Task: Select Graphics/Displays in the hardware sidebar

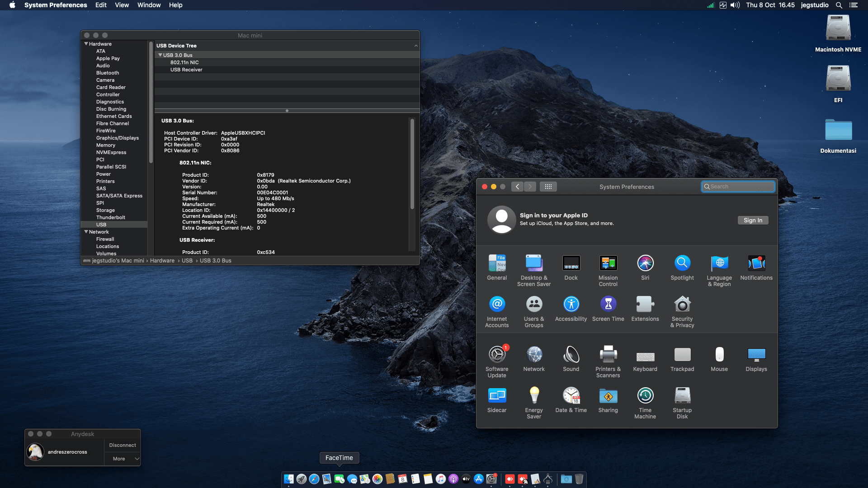Action: tap(117, 138)
